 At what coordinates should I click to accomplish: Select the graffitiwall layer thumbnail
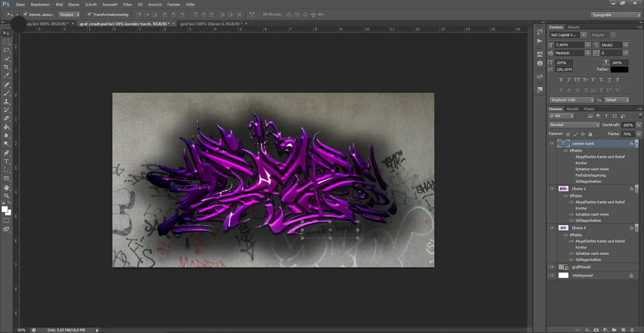(x=564, y=267)
